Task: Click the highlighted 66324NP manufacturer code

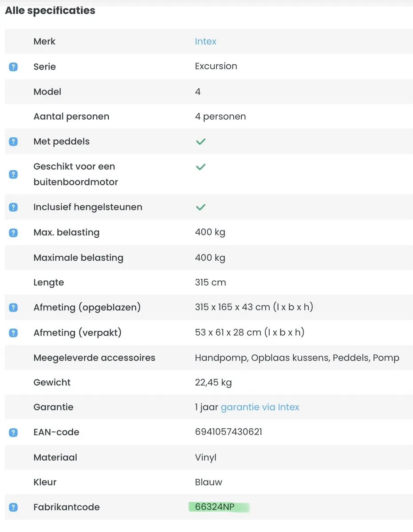Action: pyautogui.click(x=215, y=507)
